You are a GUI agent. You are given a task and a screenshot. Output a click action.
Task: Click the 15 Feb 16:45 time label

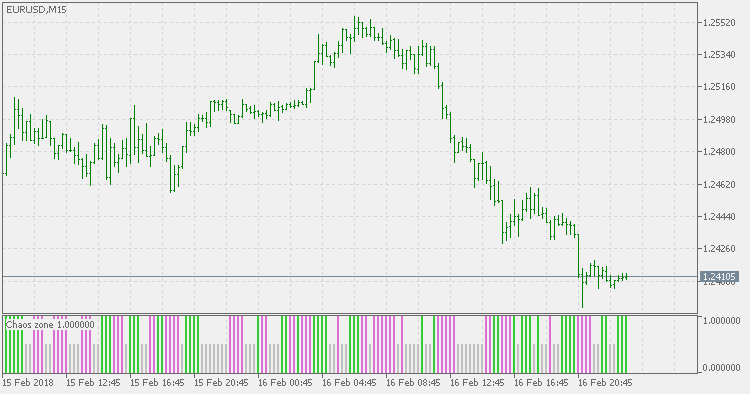(157, 383)
